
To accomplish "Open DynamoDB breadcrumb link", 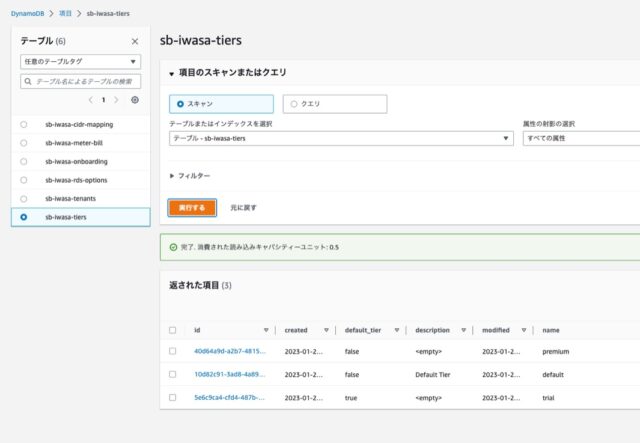I will [x=27, y=13].
